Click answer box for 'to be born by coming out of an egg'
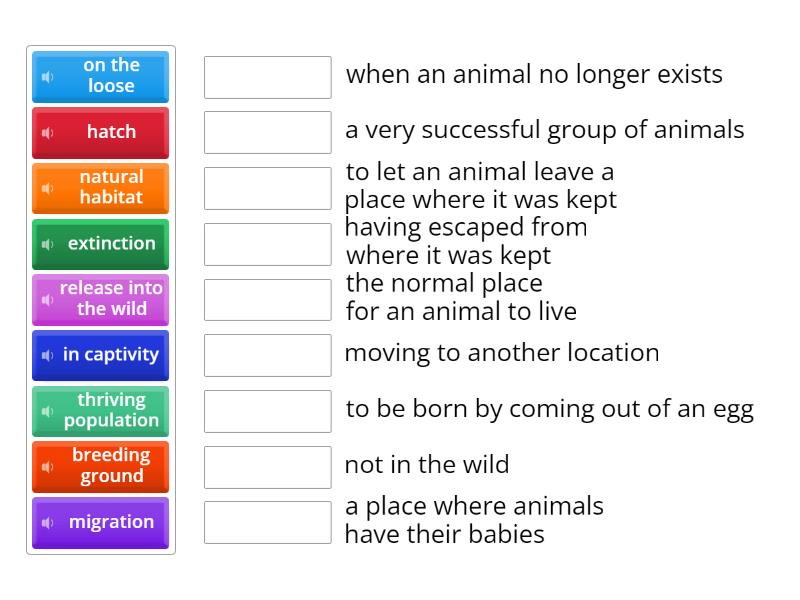 [267, 411]
